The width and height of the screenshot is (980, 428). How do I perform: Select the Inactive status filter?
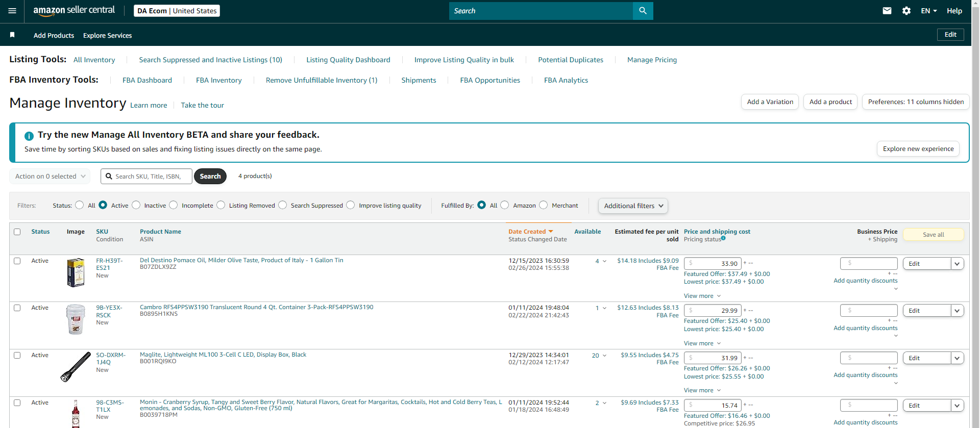tap(136, 205)
